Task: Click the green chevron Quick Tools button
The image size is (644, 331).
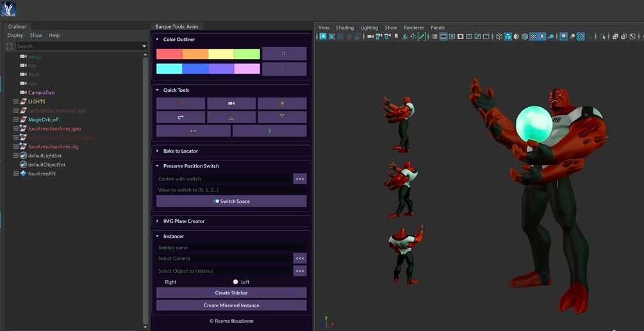Action: [x=269, y=131]
